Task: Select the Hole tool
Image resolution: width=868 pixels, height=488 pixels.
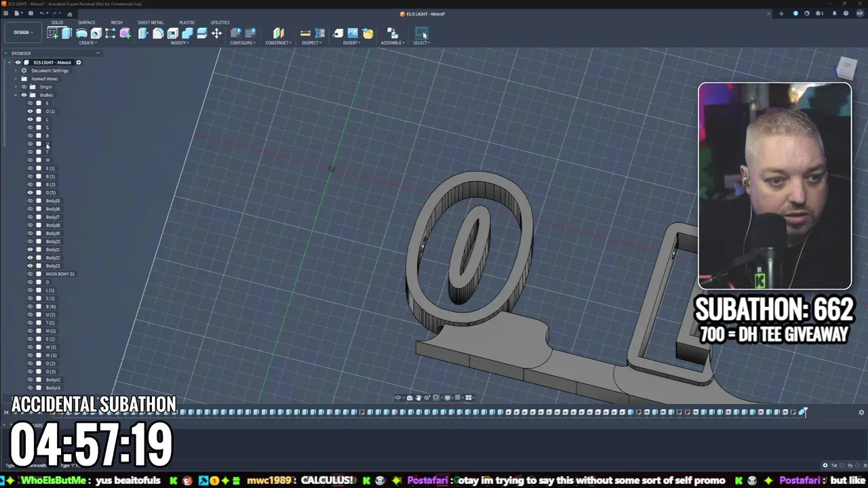Action: [x=96, y=33]
